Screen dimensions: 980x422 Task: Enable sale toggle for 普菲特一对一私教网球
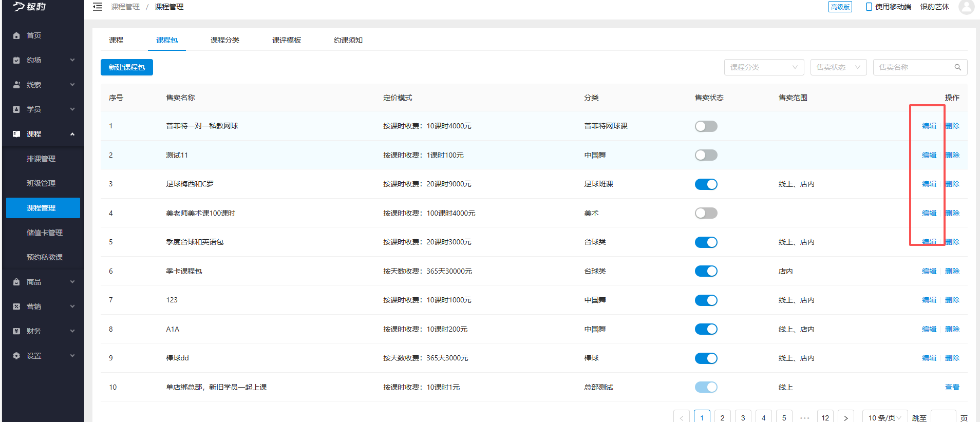coord(706,126)
